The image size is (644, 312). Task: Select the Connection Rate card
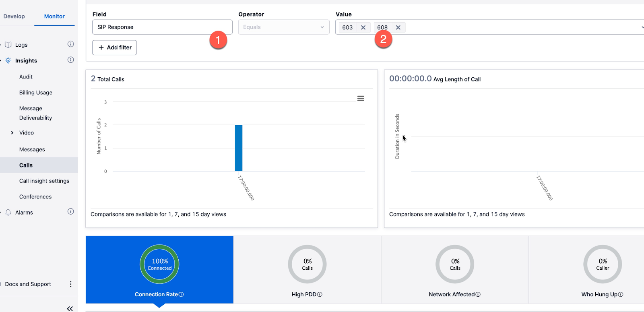click(159, 270)
